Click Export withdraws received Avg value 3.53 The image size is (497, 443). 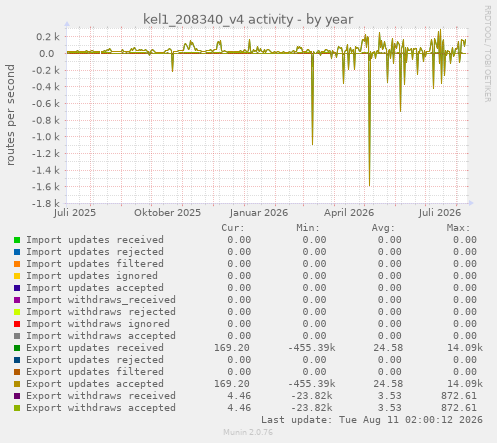point(389,396)
